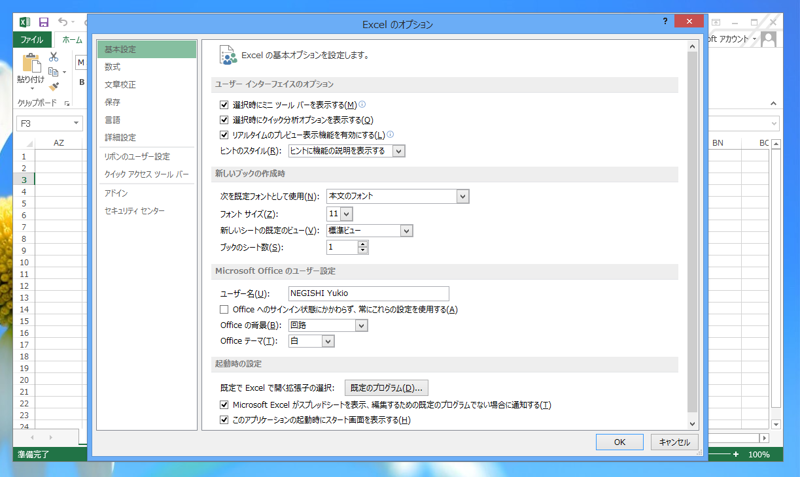Image resolution: width=800 pixels, height=477 pixels.
Task: Select 詳細設定 category in options list
Action: click(146, 137)
